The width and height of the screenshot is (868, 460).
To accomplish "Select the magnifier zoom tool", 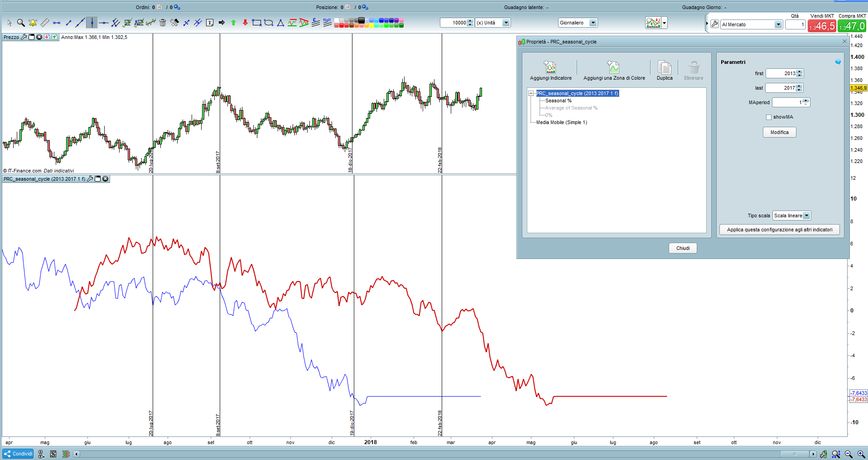I will click(x=21, y=23).
